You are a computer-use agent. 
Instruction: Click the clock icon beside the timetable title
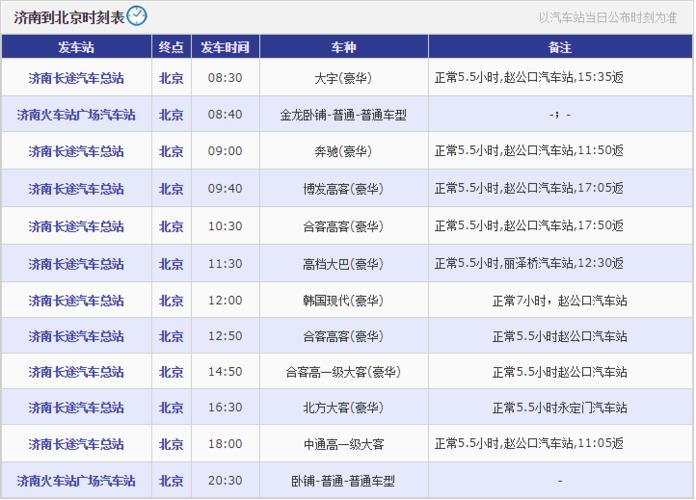(x=137, y=16)
